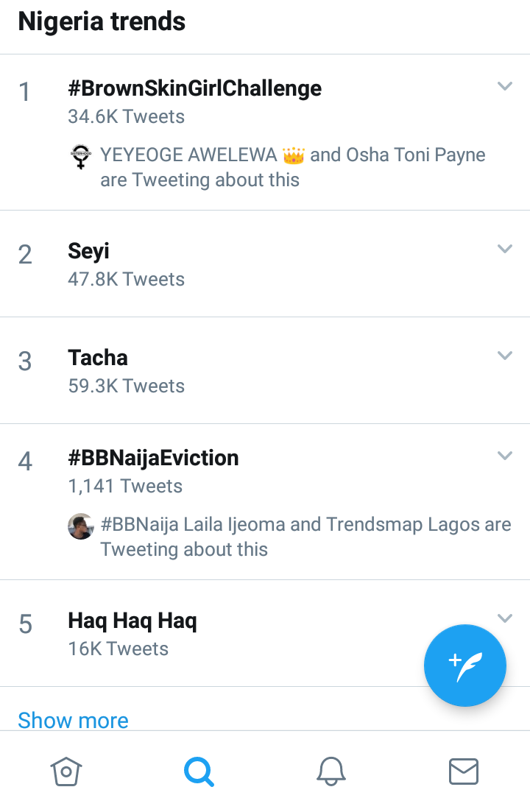Open the Haq Haq Haq trend

[132, 621]
